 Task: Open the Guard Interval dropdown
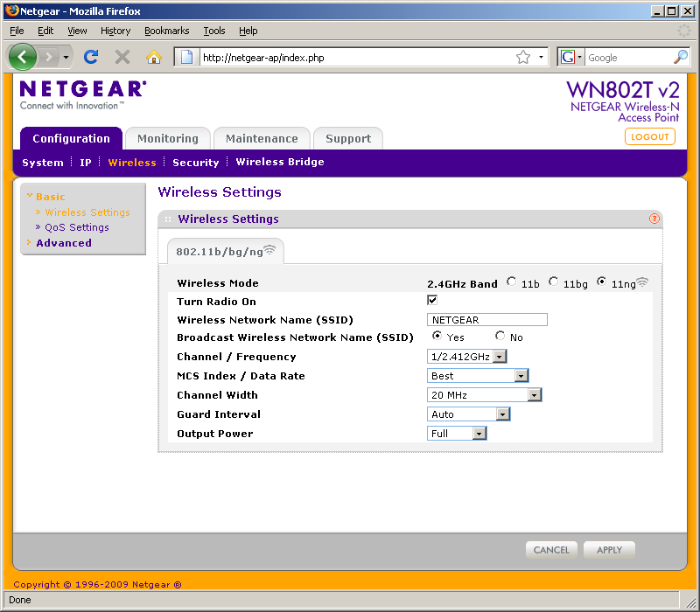pyautogui.click(x=468, y=414)
